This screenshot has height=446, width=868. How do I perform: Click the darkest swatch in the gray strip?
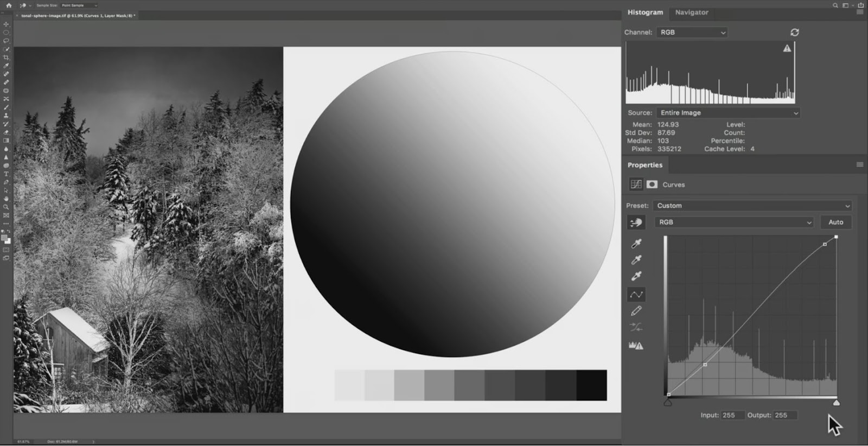click(x=592, y=385)
